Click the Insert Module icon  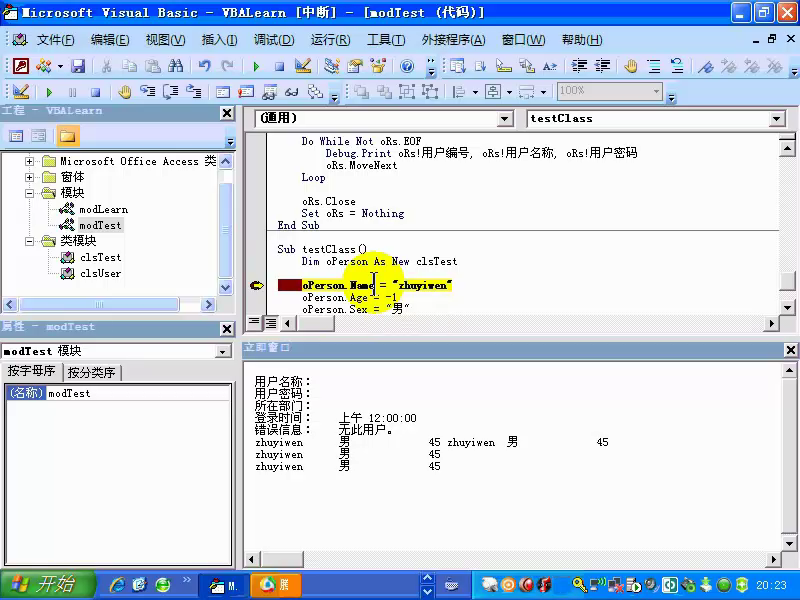[x=43, y=66]
